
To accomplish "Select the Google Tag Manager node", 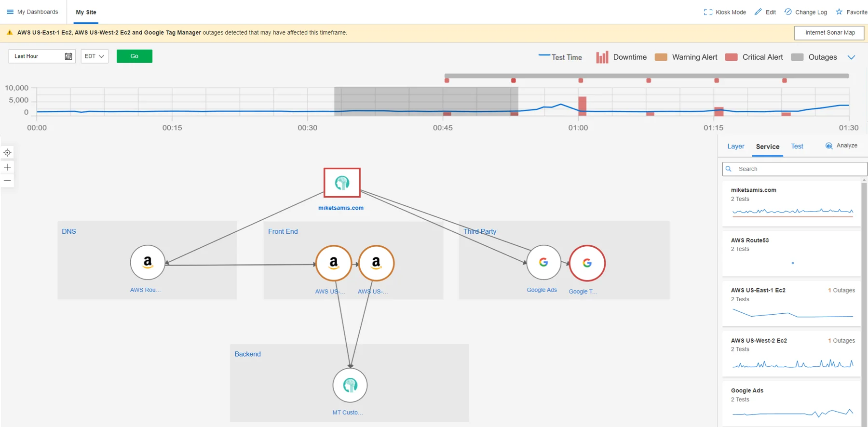I will [587, 263].
